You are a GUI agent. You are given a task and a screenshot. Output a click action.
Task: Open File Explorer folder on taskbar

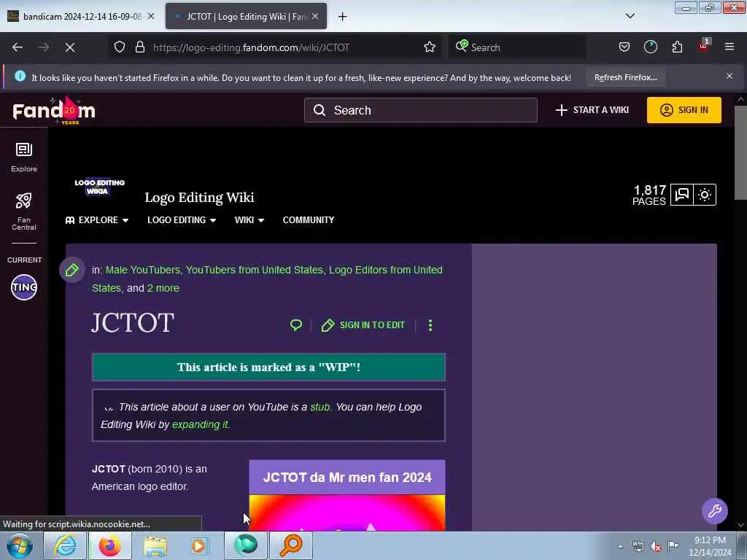coord(155,545)
